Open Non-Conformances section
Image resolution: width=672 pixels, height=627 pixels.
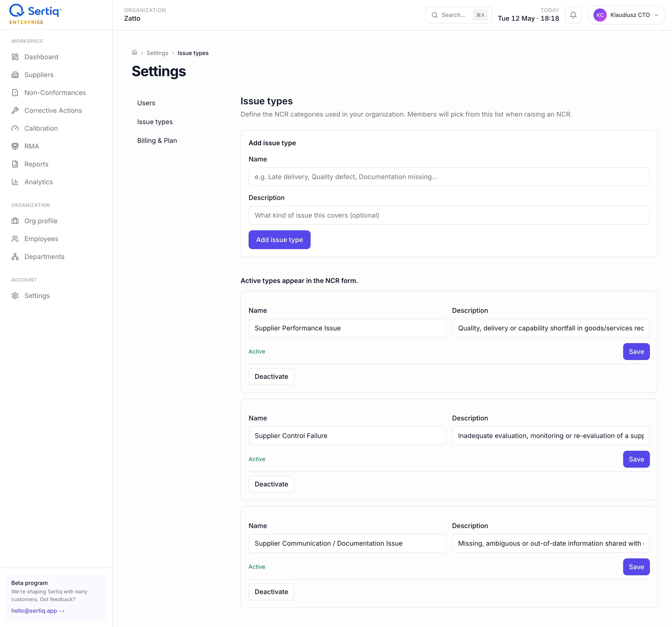[x=55, y=93]
